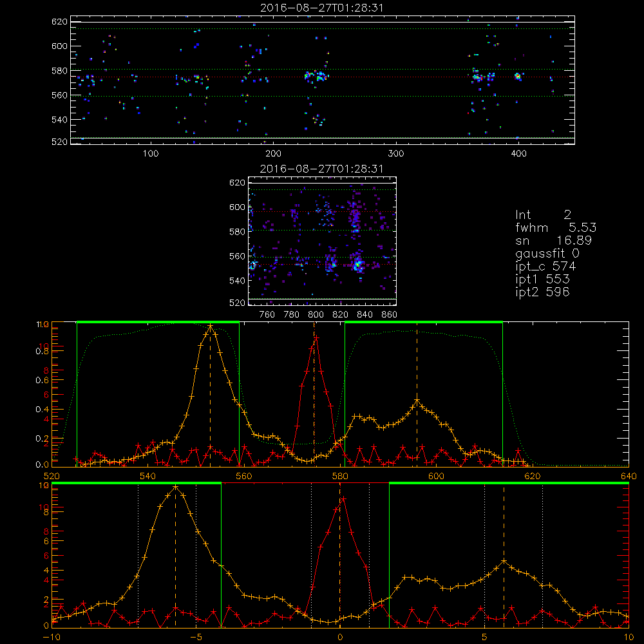Click the bright cluster near x=835 in zoomed image
The width and height of the screenshot is (644, 644).
358,264
